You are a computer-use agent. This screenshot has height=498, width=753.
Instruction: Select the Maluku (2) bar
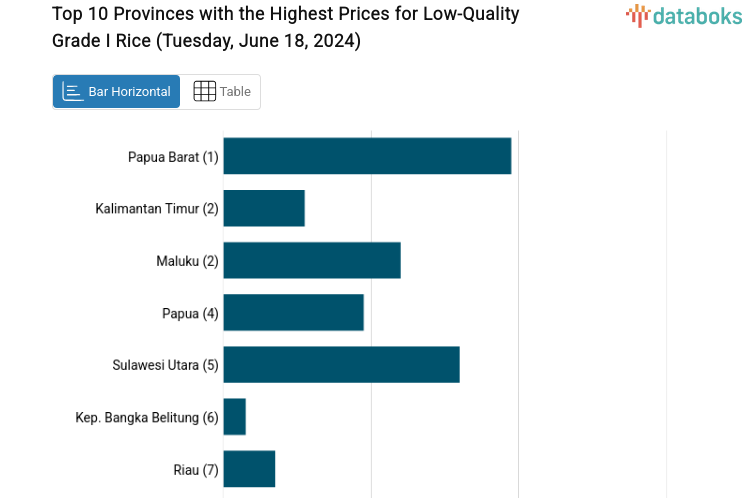click(312, 260)
